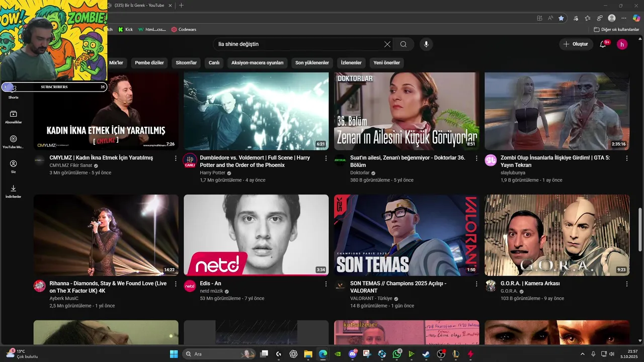Viewport: 644px width, 362px height.
Task: Open Edge read aloud icon
Action: (x=550, y=18)
